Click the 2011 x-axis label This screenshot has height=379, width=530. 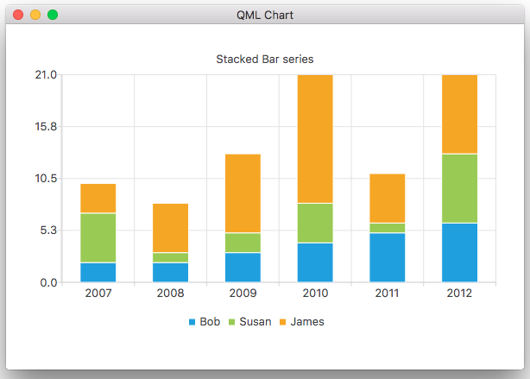tap(387, 293)
